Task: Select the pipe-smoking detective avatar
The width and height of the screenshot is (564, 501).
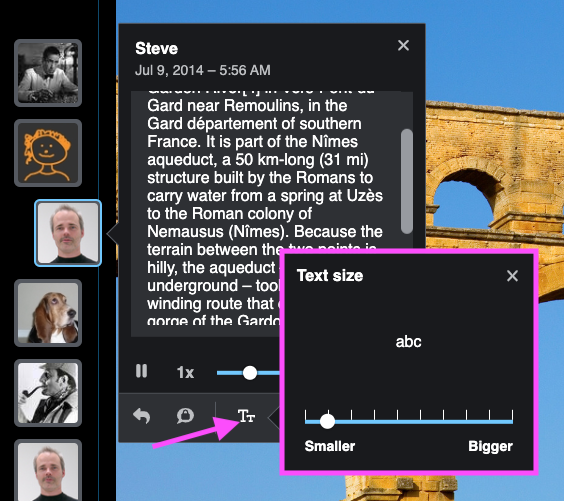Action: pyautogui.click(x=48, y=393)
